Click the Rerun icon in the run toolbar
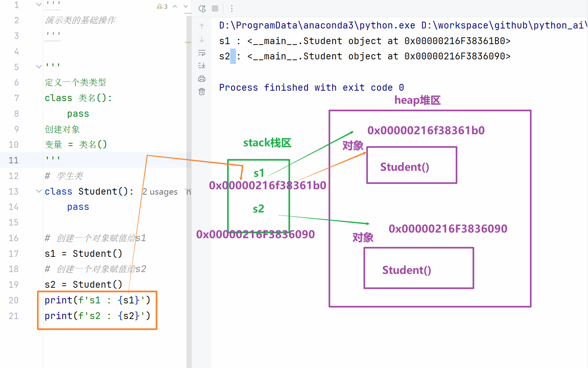 coord(202,8)
